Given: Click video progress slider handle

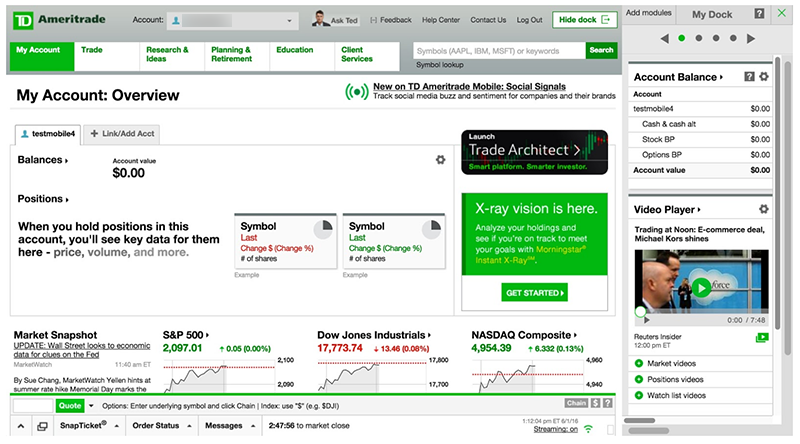Looking at the screenshot, I should pyautogui.click(x=641, y=311).
